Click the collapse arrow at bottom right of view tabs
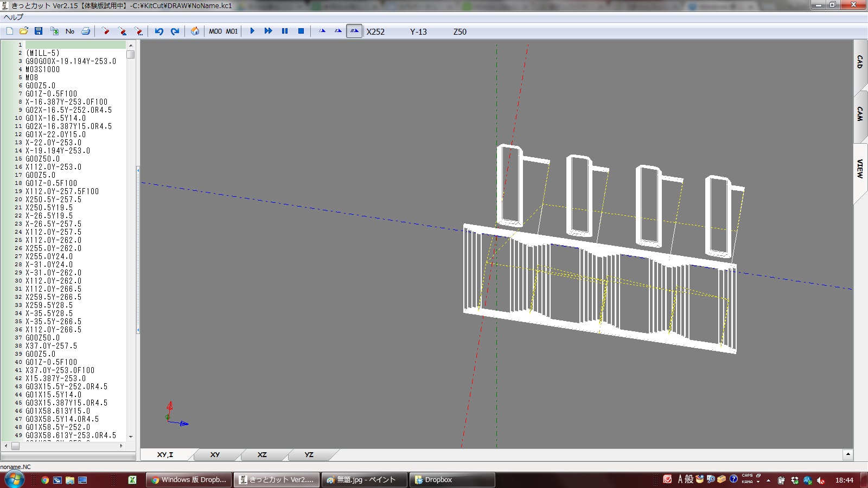The height and width of the screenshot is (488, 868). 847,454
